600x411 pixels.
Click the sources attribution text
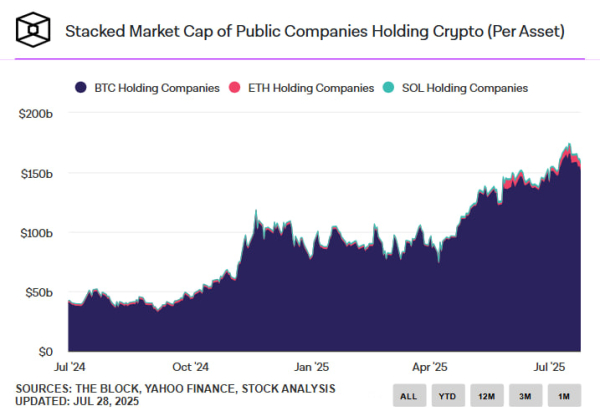click(x=175, y=388)
